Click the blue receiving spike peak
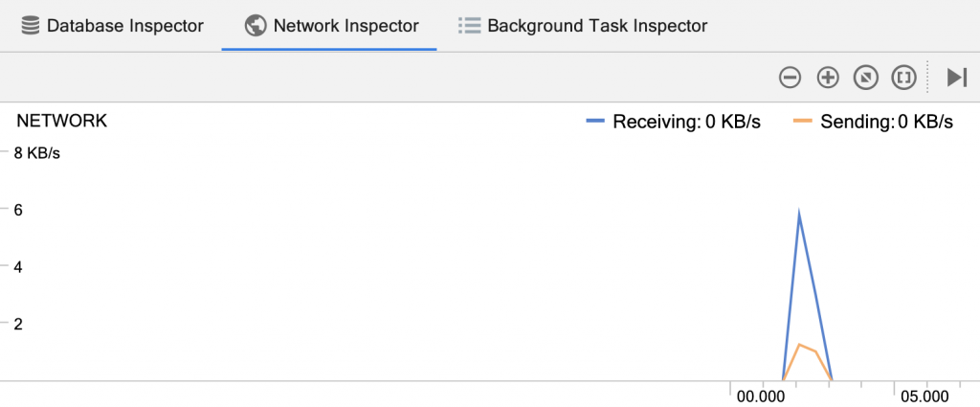The width and height of the screenshot is (980, 407). (x=799, y=213)
